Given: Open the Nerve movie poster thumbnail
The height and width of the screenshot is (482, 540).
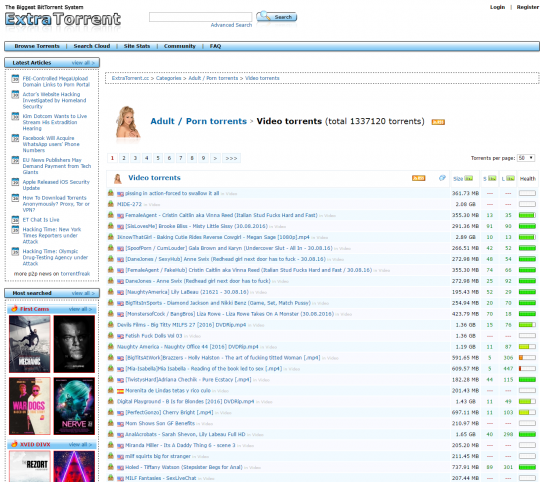Looking at the screenshot, I should coord(74,406).
